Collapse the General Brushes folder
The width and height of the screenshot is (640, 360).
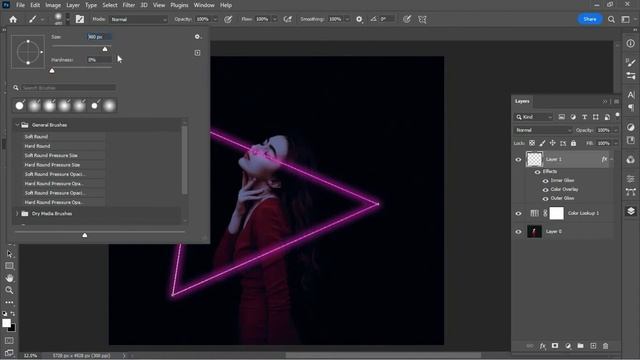[17, 125]
